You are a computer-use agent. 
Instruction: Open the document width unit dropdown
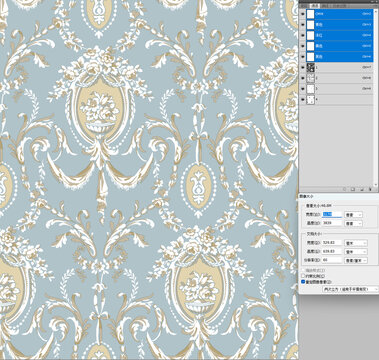356,243
